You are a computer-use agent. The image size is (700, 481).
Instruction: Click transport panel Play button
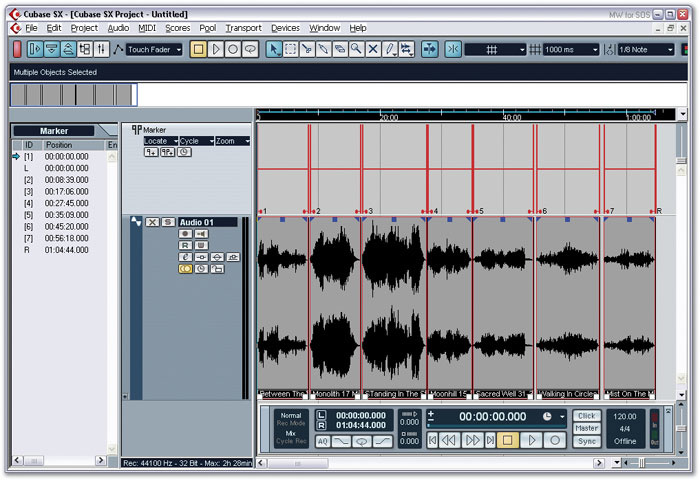[531, 440]
